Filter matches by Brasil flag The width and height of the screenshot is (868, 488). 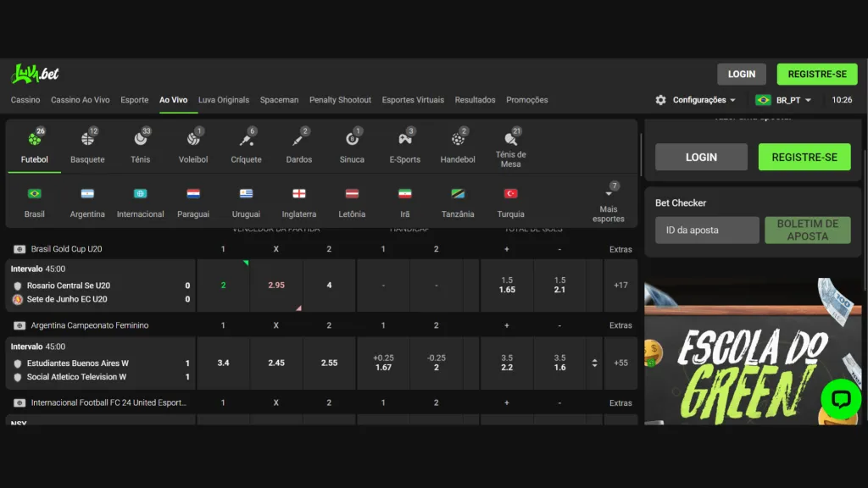[34, 194]
